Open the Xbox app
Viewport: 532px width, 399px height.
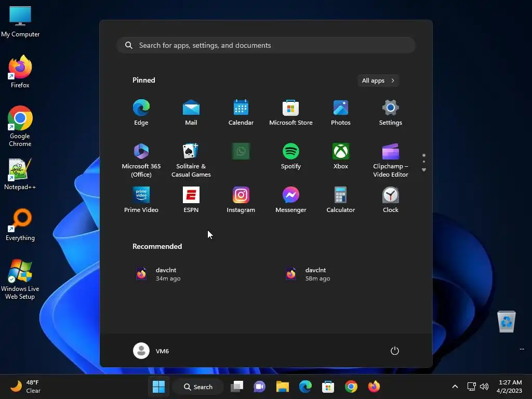(341, 156)
